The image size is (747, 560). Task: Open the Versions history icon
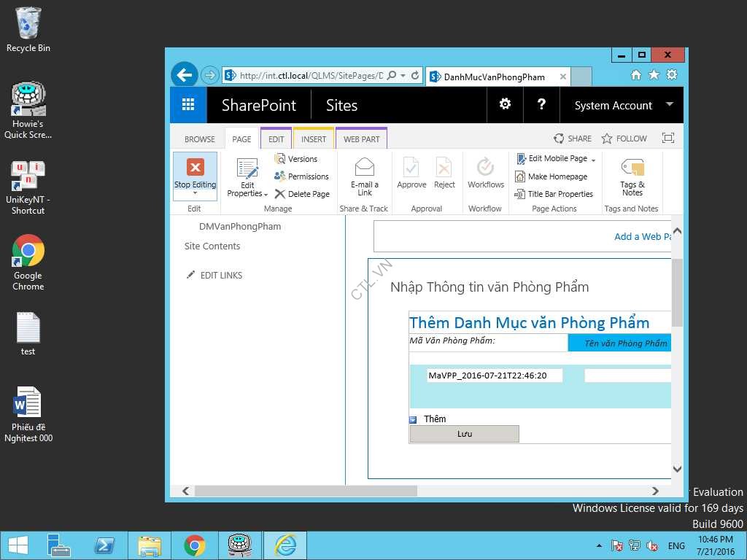[280, 159]
